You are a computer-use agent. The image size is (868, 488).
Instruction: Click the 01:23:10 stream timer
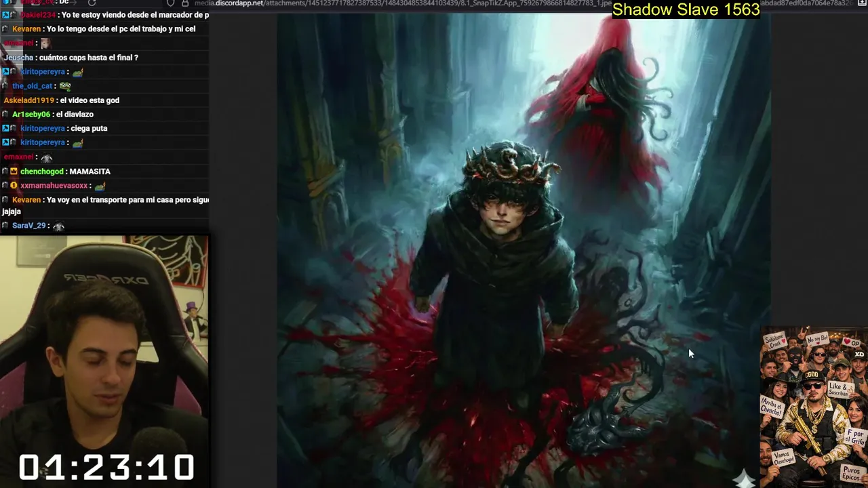tap(106, 468)
